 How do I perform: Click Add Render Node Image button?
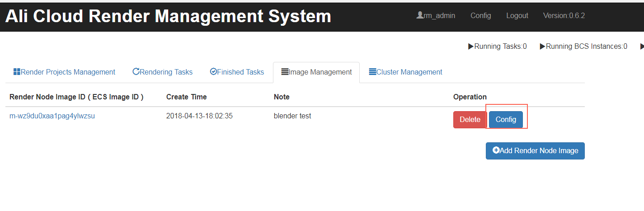pyautogui.click(x=535, y=151)
